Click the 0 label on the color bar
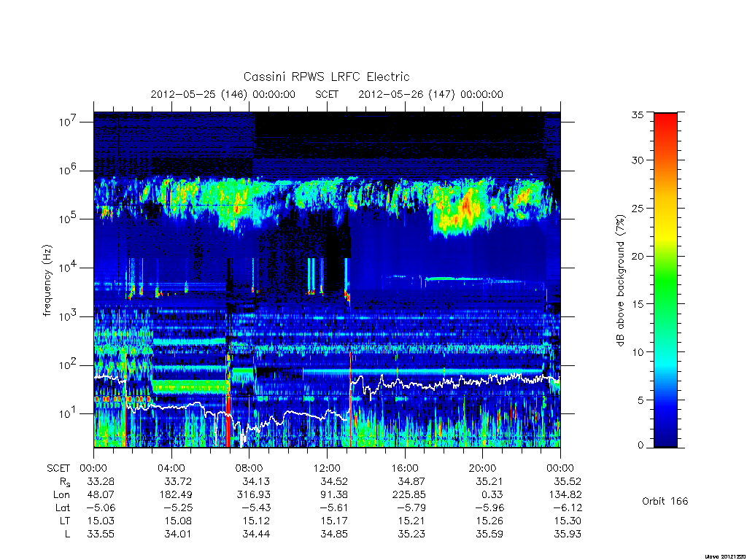 pyautogui.click(x=640, y=446)
